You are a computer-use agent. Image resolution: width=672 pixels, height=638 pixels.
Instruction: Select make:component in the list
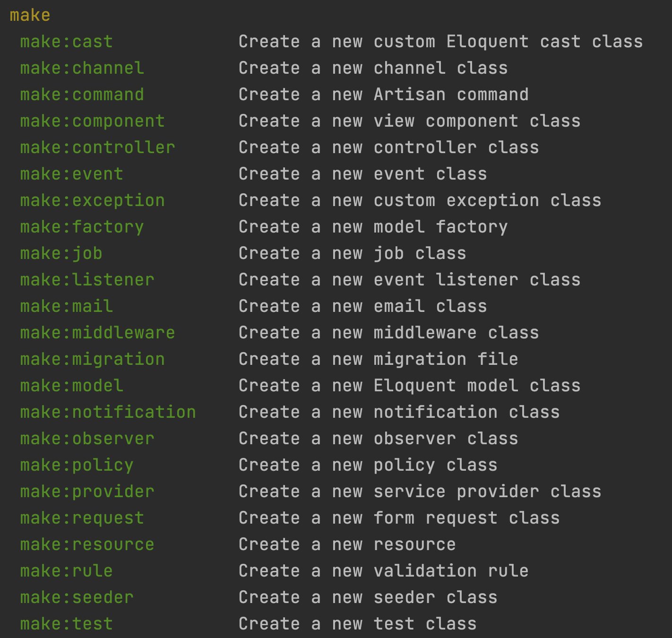click(x=93, y=121)
